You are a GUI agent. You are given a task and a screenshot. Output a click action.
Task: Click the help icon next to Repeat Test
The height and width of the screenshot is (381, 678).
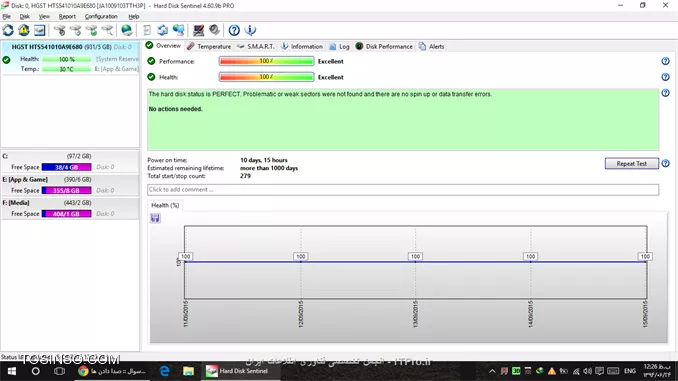pyautogui.click(x=665, y=163)
